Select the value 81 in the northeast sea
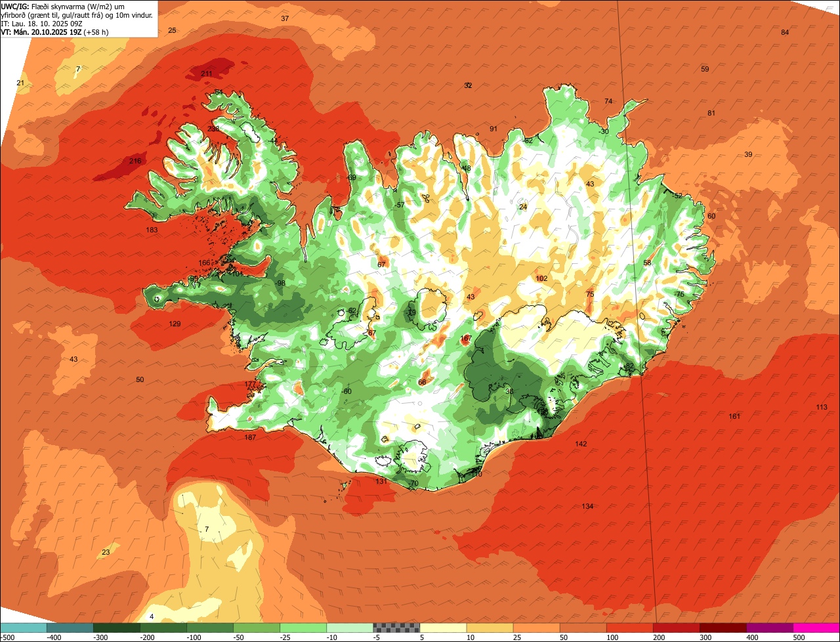The width and height of the screenshot is (840, 642). pyautogui.click(x=711, y=113)
